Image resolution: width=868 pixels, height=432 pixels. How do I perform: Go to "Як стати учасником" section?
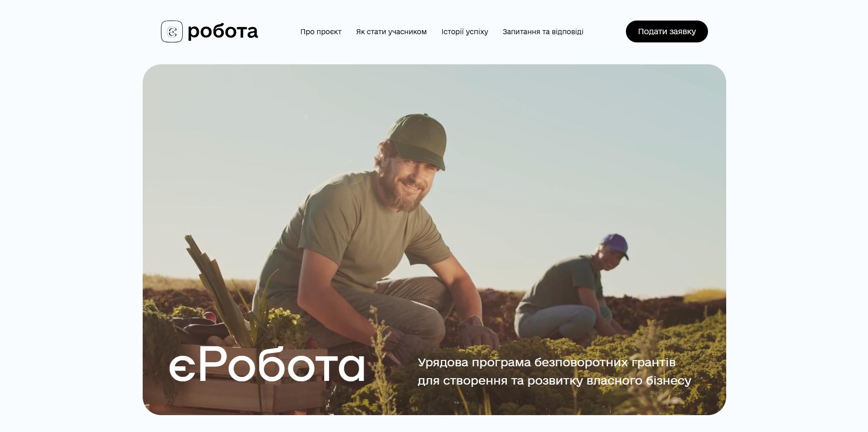pos(391,31)
